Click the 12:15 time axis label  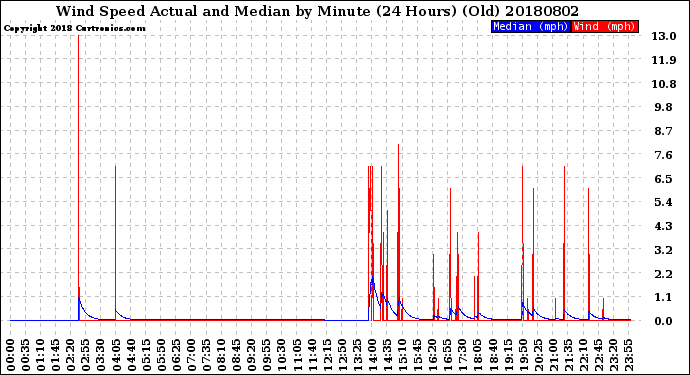pyautogui.click(x=328, y=355)
